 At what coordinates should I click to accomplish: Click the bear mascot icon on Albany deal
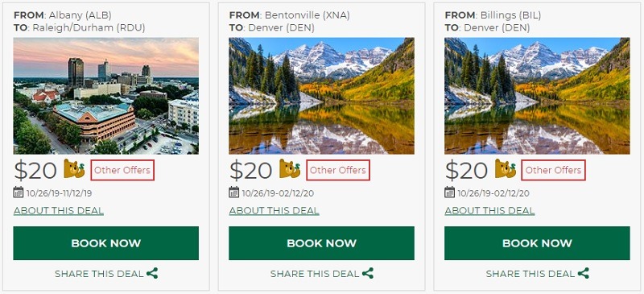(74, 169)
